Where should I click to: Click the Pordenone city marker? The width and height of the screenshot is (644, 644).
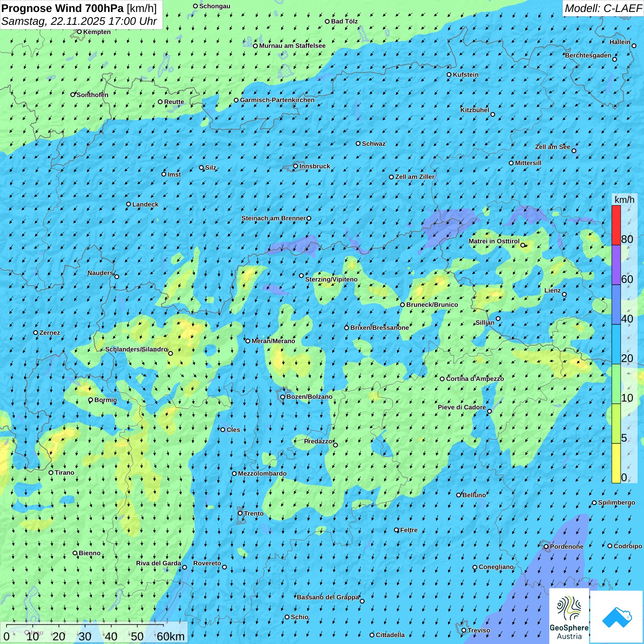[546, 547]
